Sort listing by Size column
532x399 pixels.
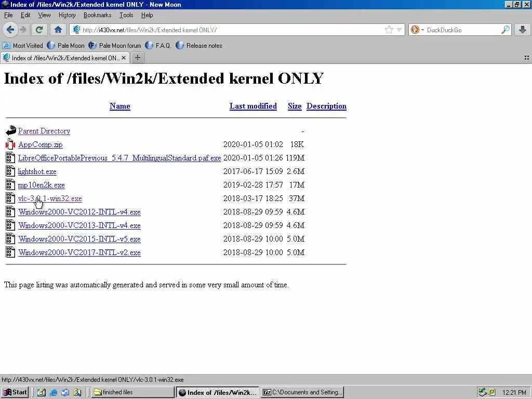(x=295, y=106)
